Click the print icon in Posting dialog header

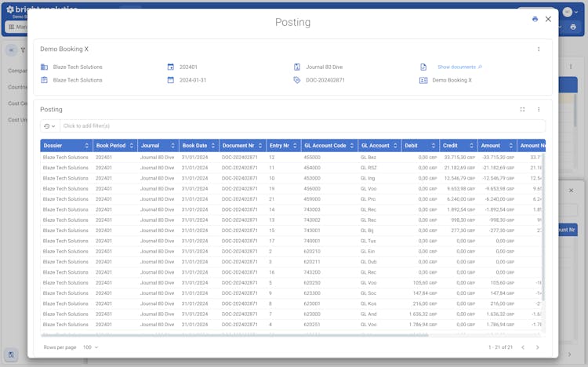535,20
